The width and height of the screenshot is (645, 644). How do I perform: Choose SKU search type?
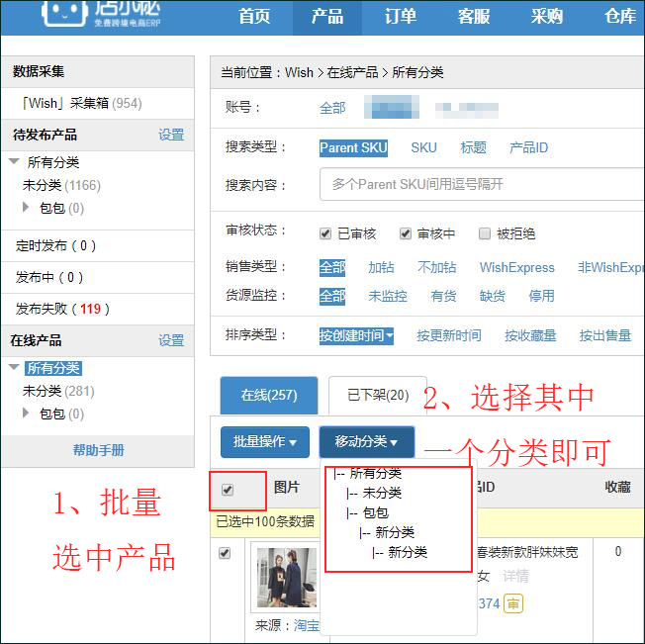[x=423, y=147]
